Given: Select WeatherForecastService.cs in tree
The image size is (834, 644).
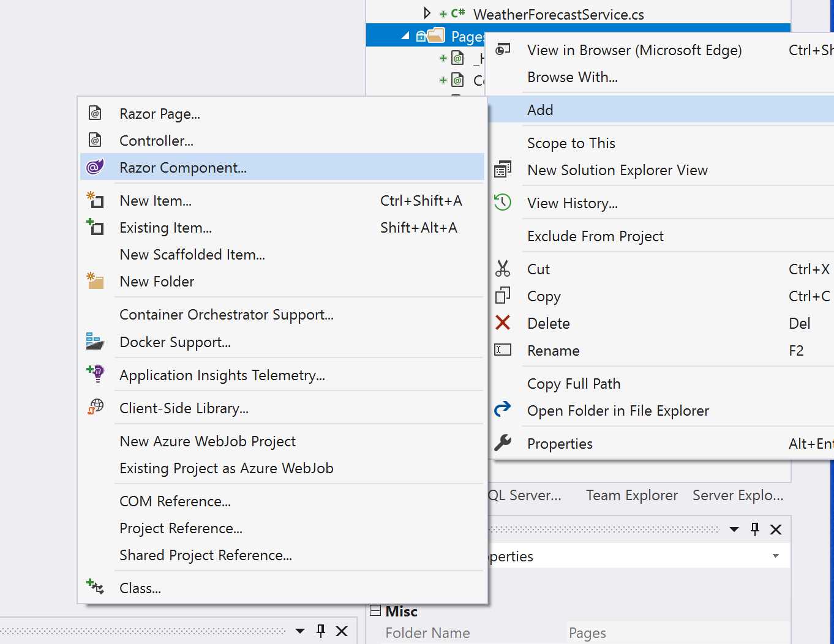Looking at the screenshot, I should tap(558, 14).
